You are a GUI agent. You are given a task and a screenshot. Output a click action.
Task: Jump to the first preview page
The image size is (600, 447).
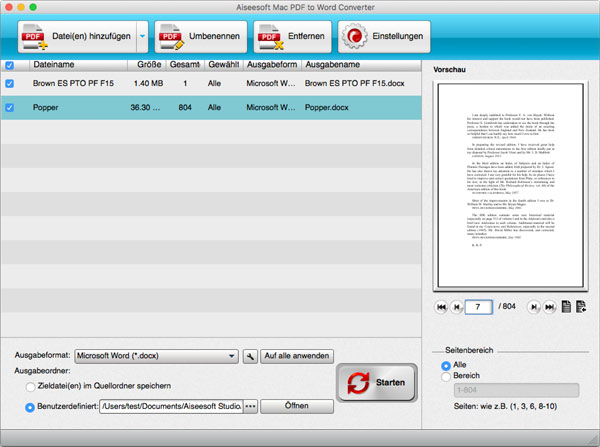[x=441, y=307]
